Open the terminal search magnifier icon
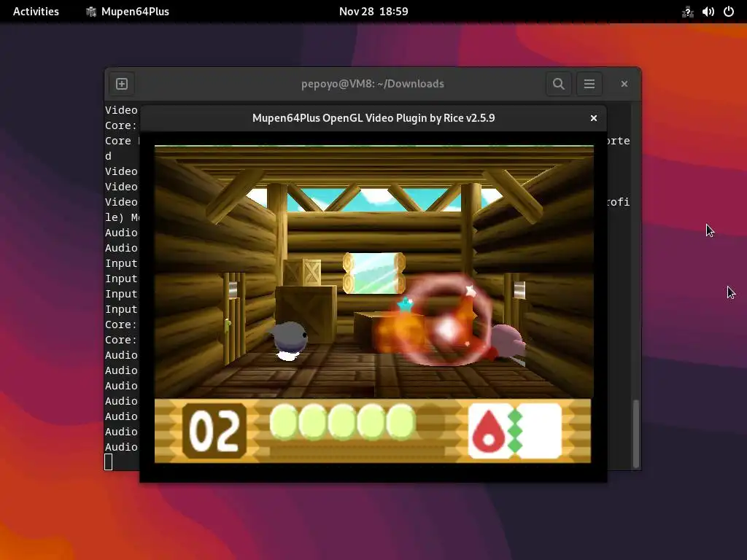Image resolution: width=747 pixels, height=560 pixels. 558,84
